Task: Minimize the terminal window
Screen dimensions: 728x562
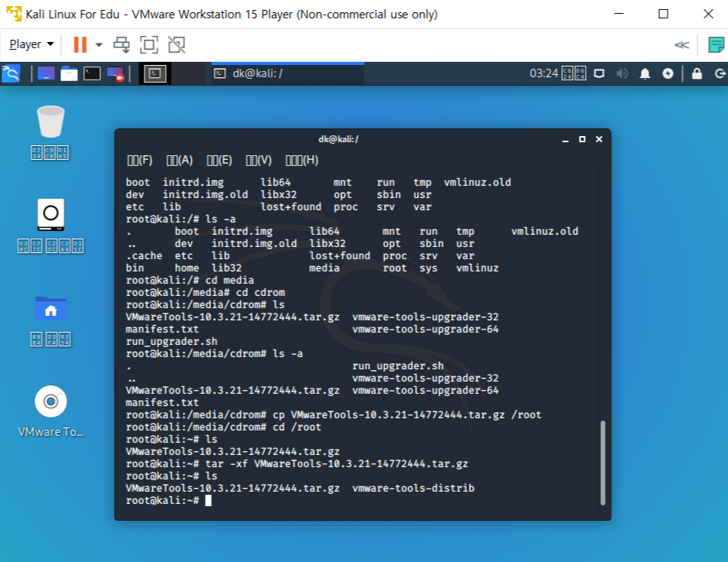Action: pos(565,139)
